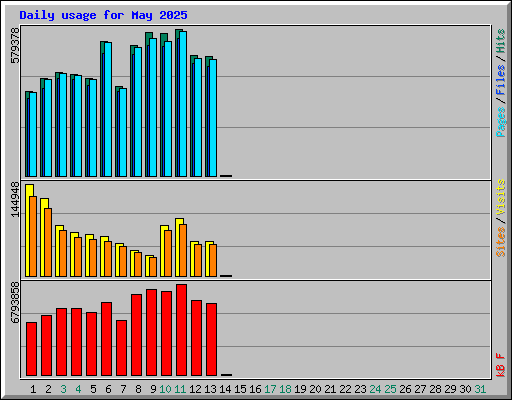Click the day 9 red KB bar
The width and height of the screenshot is (512, 400).
click(x=151, y=332)
